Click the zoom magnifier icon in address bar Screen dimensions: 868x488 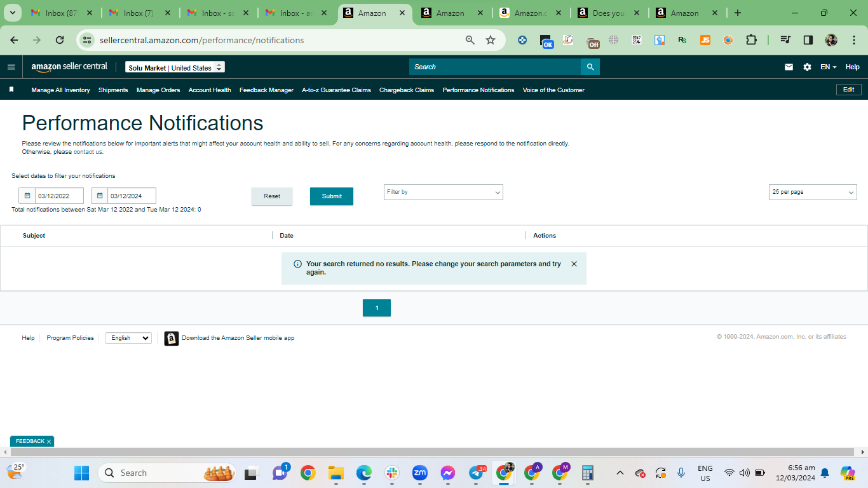point(470,40)
